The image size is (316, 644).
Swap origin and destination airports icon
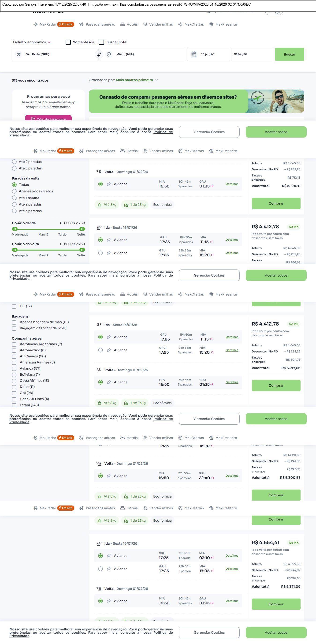pyautogui.click(x=99, y=54)
